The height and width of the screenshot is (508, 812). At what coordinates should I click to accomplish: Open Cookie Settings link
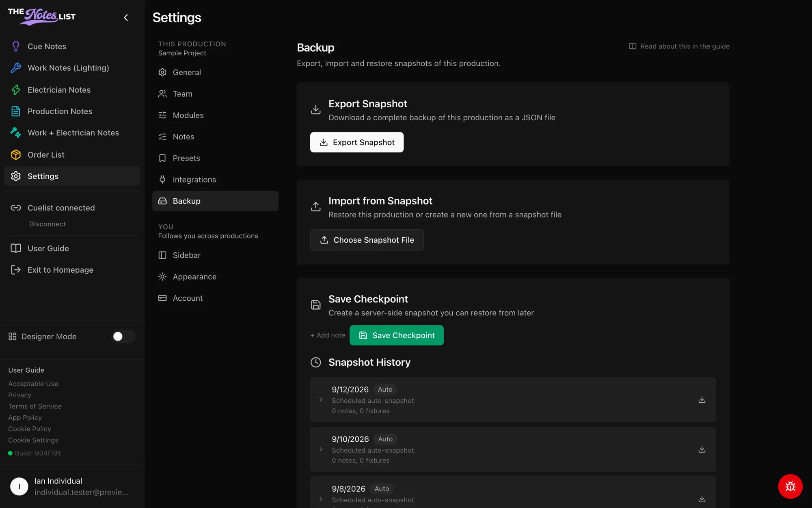pyautogui.click(x=33, y=440)
